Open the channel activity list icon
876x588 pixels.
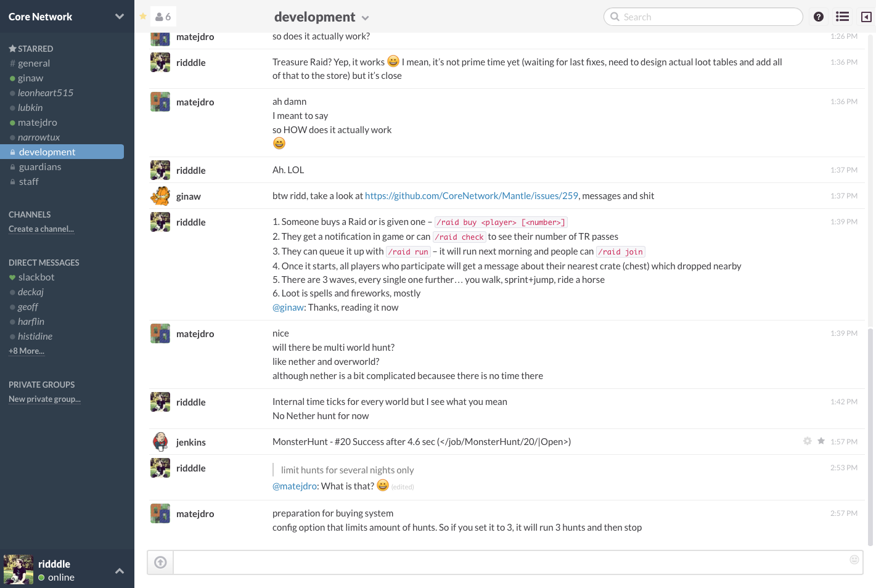pos(842,17)
